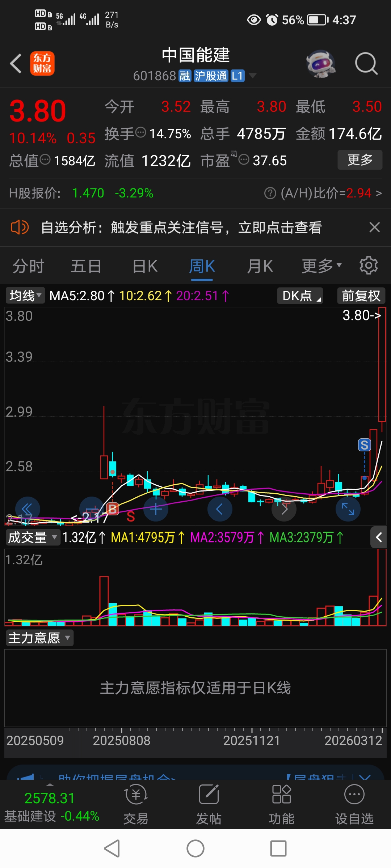The height and width of the screenshot is (868, 391).
Task: Tap the last weekly candlestick
Action: coord(382,370)
